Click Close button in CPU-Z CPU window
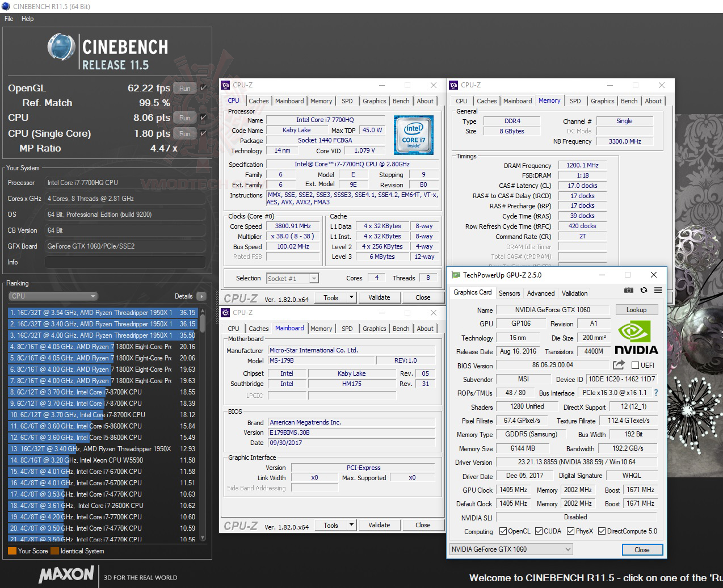 click(423, 297)
